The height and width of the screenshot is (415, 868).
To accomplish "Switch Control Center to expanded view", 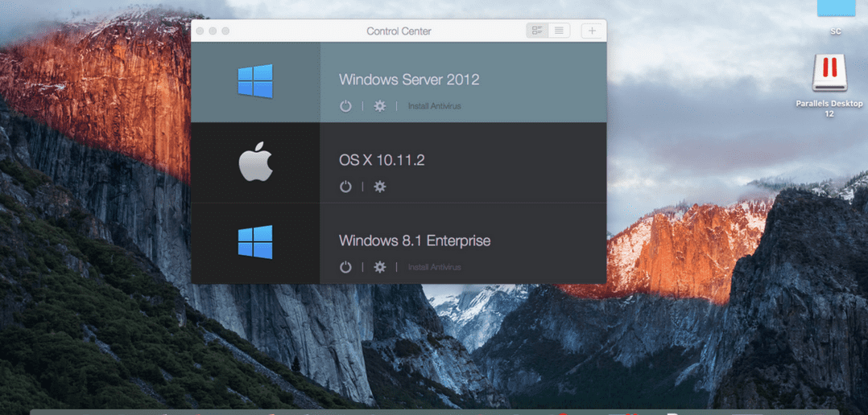I will pos(537,31).
